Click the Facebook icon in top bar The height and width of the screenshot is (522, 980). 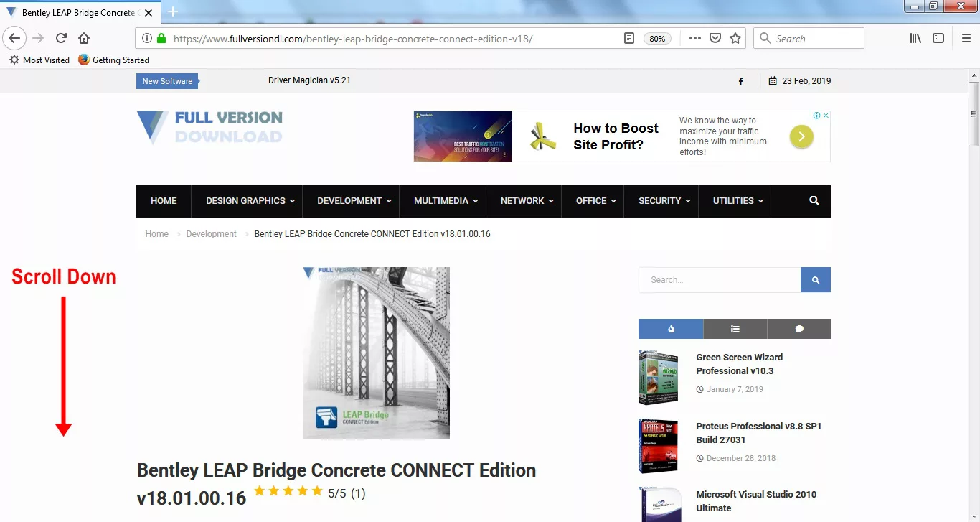[740, 81]
